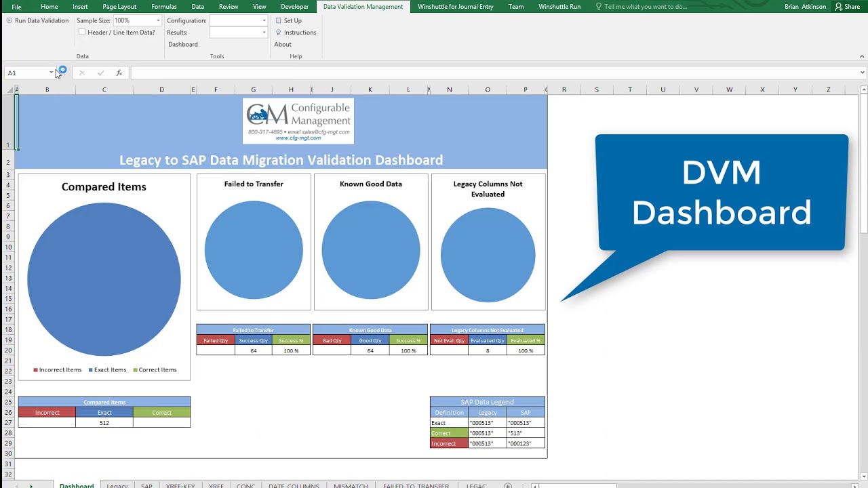Viewport: 868px width, 488px height.
Task: Open the Developer ribbon tab
Action: (294, 6)
